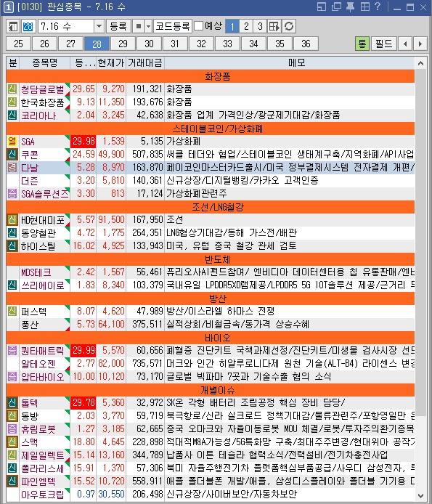The height and width of the screenshot is (504, 432).
Task: Open help with the question mark icon
Action: click(378, 7)
